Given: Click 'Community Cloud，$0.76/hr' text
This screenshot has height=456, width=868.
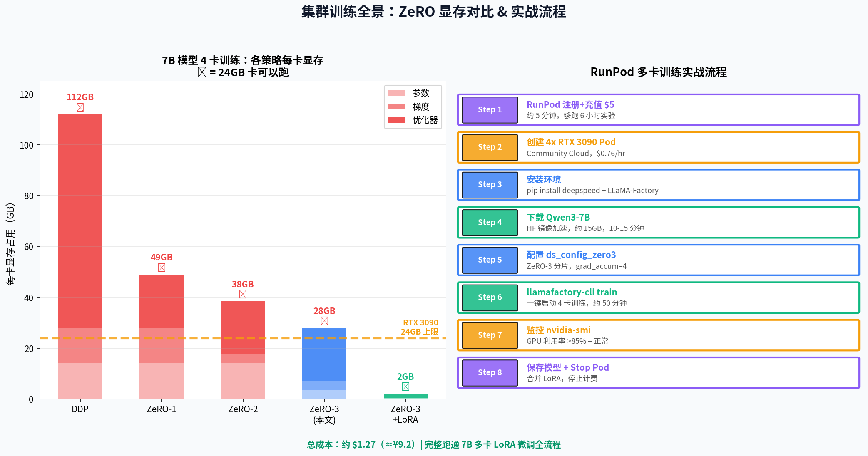Looking at the screenshot, I should click(576, 154).
